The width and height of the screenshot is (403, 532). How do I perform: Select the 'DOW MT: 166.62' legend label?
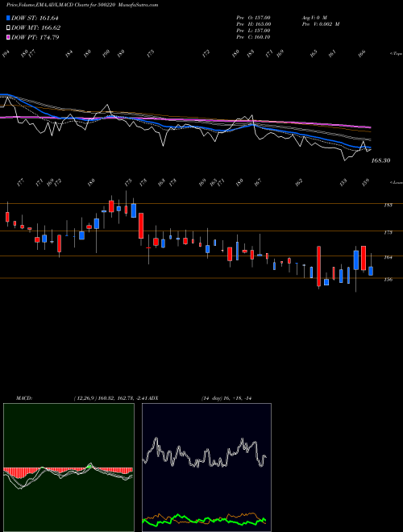coord(35,27)
